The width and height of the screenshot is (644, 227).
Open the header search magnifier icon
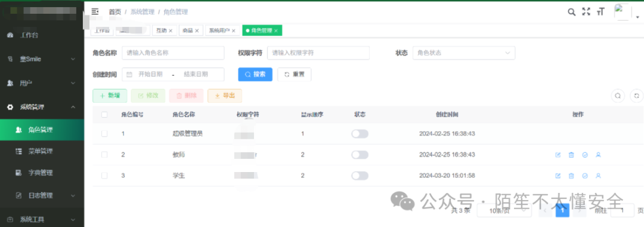(571, 12)
